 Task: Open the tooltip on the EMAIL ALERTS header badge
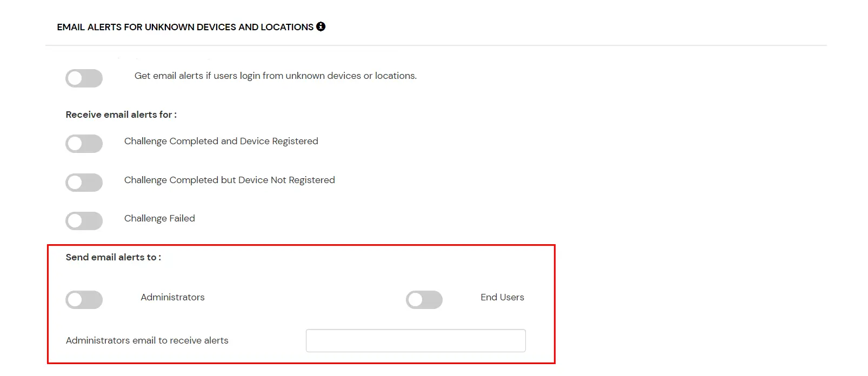[321, 26]
